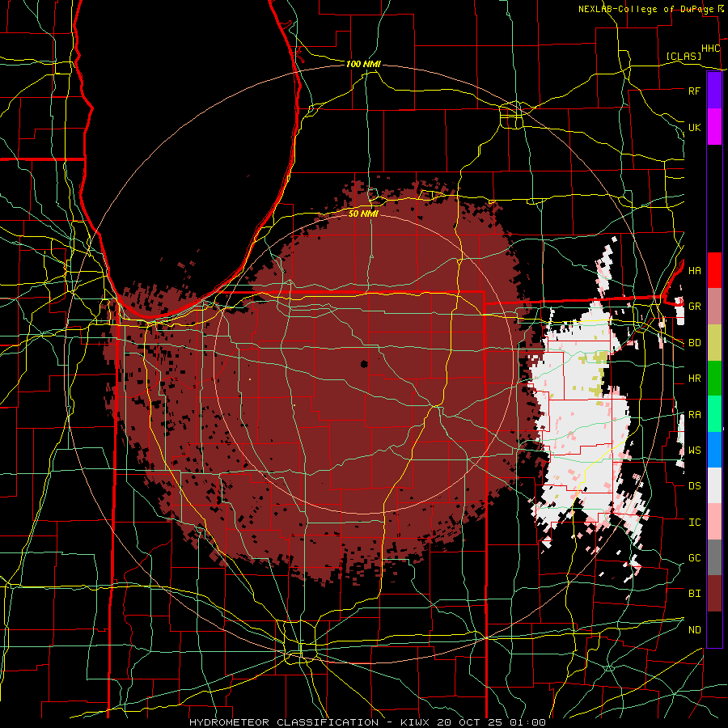Click the 100 NMI range ring label
The width and height of the screenshot is (728, 728).
[x=363, y=64]
